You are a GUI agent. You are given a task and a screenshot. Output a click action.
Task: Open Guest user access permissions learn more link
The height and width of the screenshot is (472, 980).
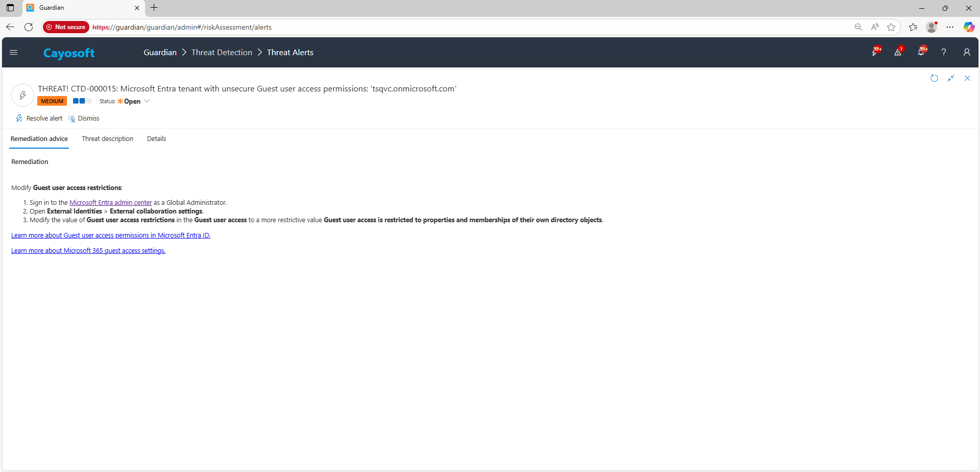tap(111, 235)
